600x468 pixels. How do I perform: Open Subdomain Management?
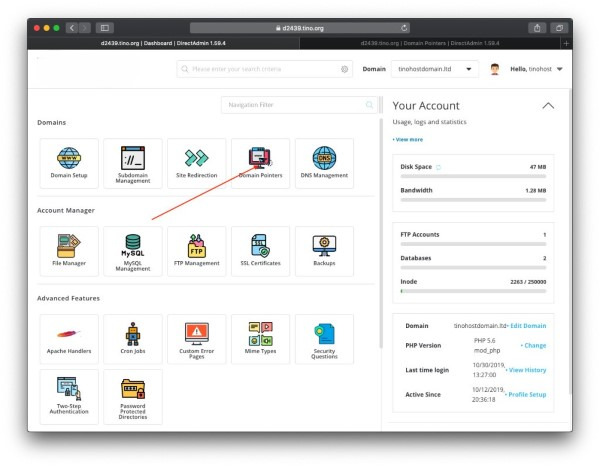click(x=133, y=163)
